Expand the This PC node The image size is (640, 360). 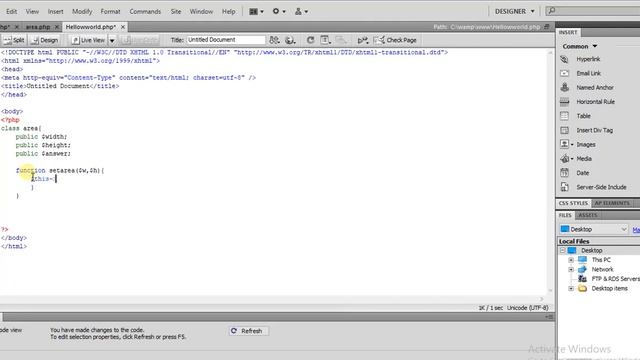coord(571,260)
